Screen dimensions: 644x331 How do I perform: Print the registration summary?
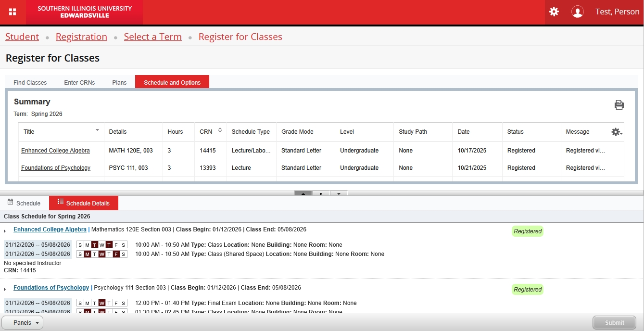[x=619, y=105]
